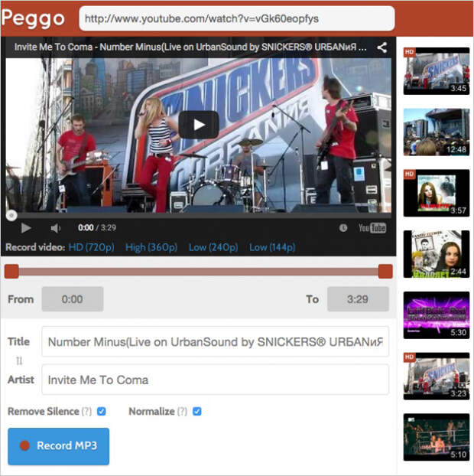This screenshot has height=476, width=474.
Task: Click the Artist input field
Action: click(x=216, y=380)
